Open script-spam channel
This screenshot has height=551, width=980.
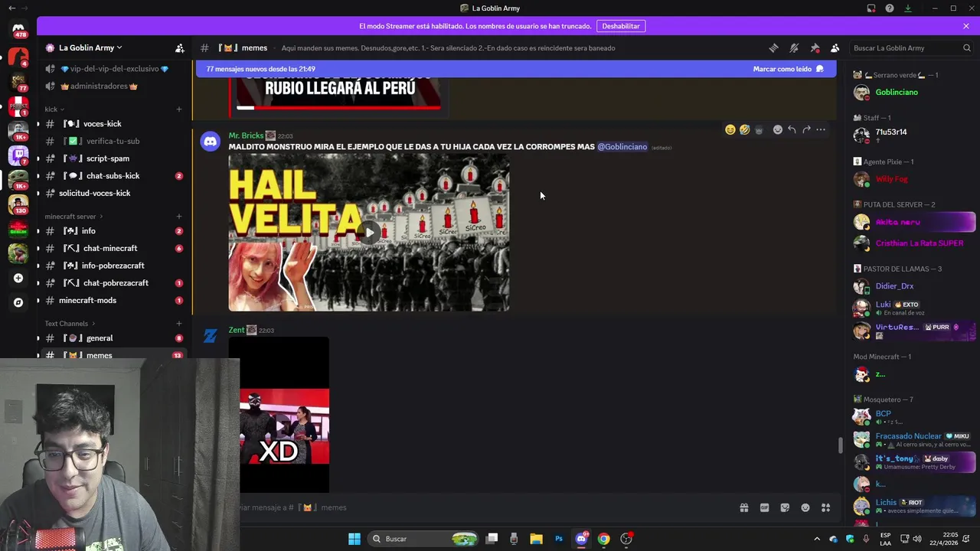pyautogui.click(x=113, y=158)
